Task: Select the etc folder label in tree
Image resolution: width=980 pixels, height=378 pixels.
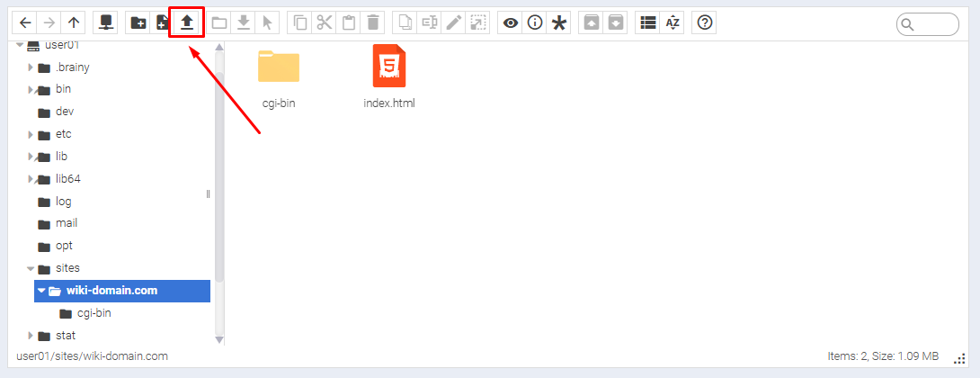Action: (x=64, y=134)
